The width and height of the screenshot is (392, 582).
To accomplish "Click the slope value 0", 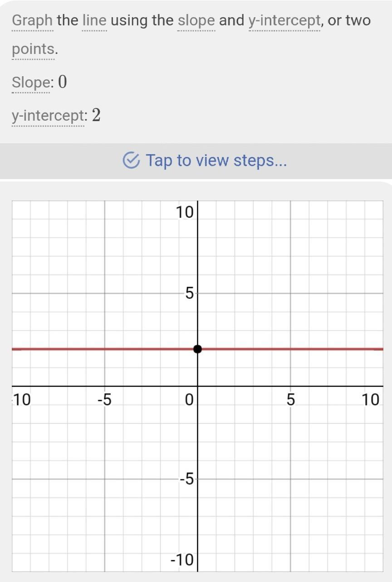I will [63, 82].
